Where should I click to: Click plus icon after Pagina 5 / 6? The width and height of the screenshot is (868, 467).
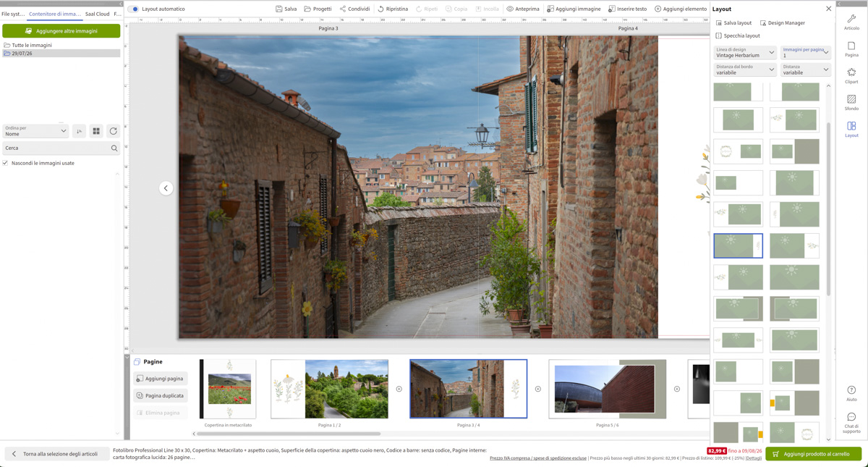(x=677, y=389)
